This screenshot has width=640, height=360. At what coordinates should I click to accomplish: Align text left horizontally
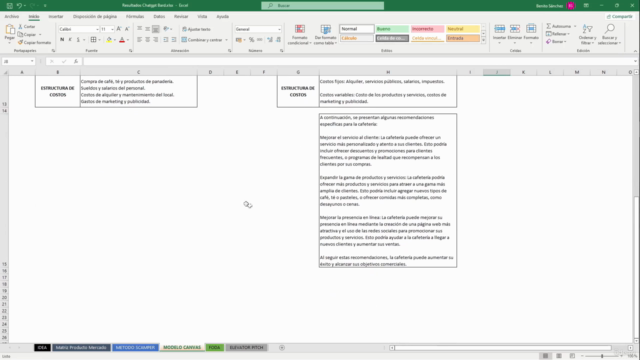pyautogui.click(x=140, y=40)
